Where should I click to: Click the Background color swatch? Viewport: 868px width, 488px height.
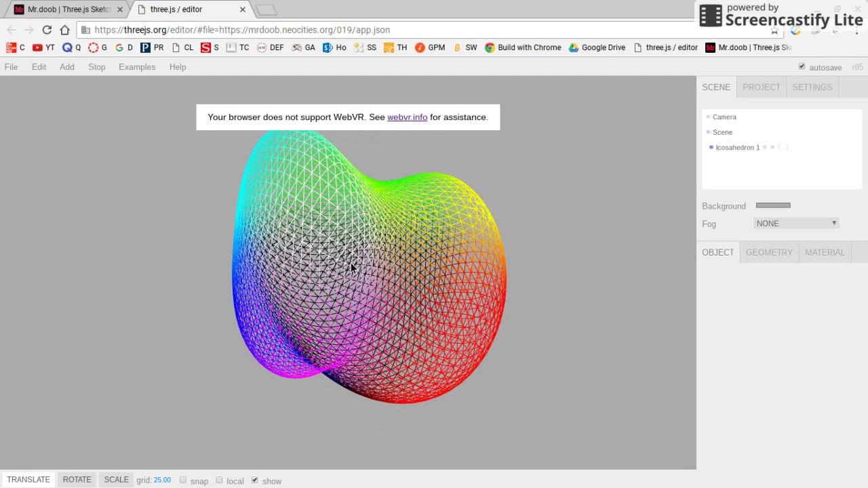click(773, 205)
